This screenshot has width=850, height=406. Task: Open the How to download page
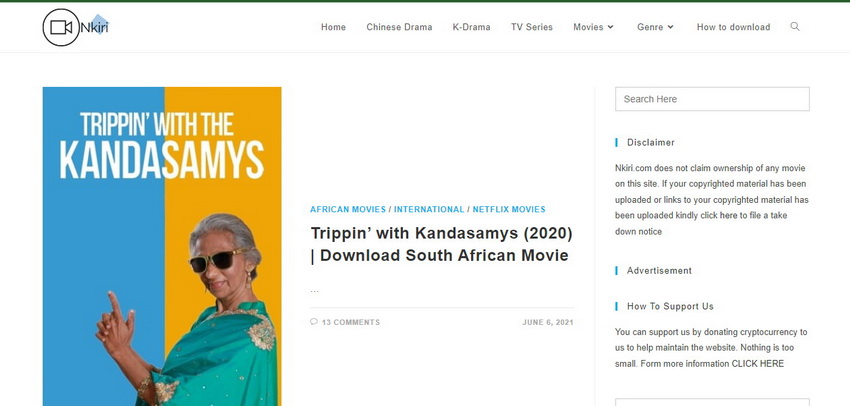(x=733, y=27)
